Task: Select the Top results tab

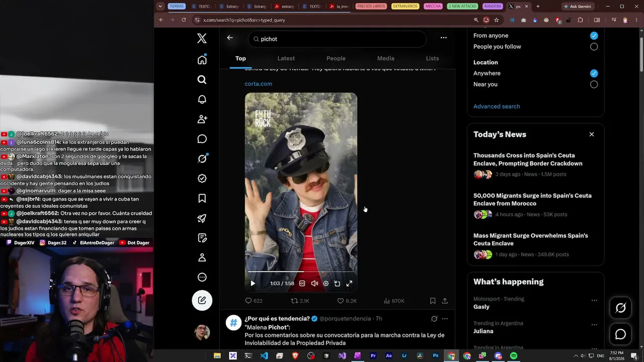Action: [x=240, y=58]
